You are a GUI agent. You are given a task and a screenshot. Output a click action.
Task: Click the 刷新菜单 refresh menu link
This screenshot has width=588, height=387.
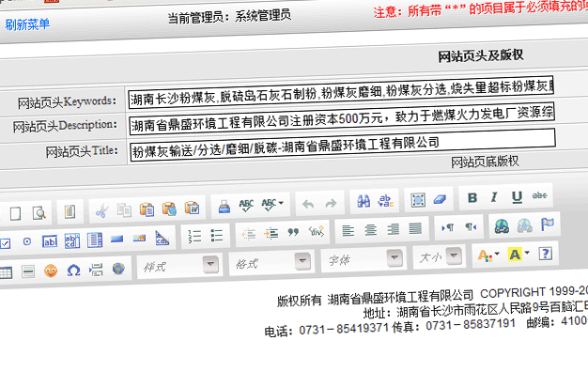click(x=27, y=24)
